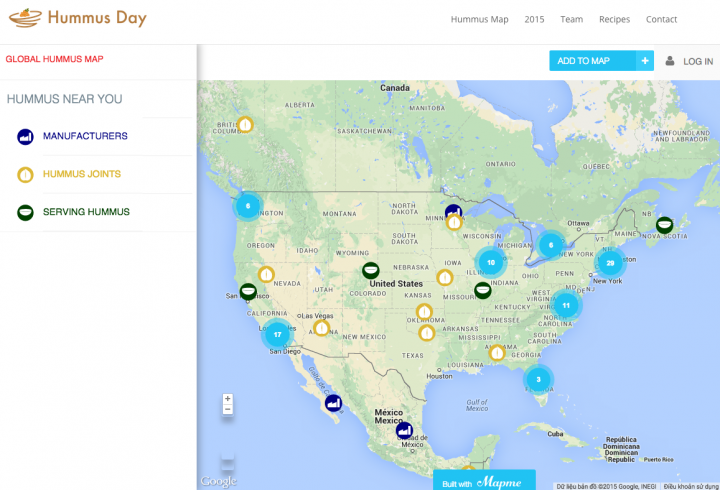This screenshot has width=720, height=490.
Task: Click the blue Manufacturers factory icon in sidebar
Action: 25,136
